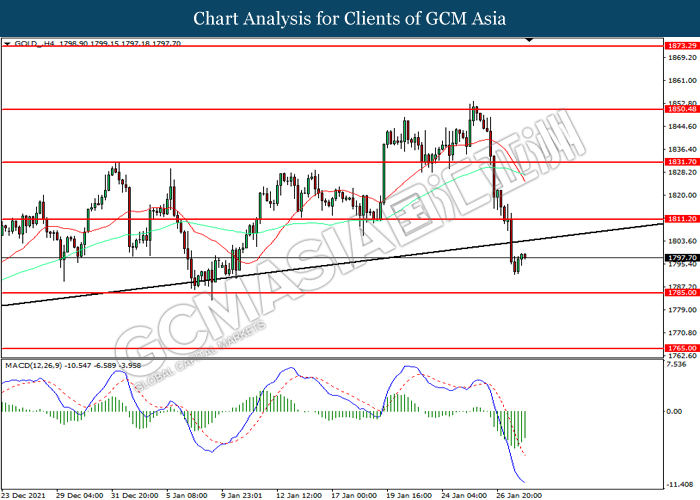Click the triangle arrow before GOLD_H4 symbol label
Image resolution: width=700 pixels, height=500 pixels.
7,44
